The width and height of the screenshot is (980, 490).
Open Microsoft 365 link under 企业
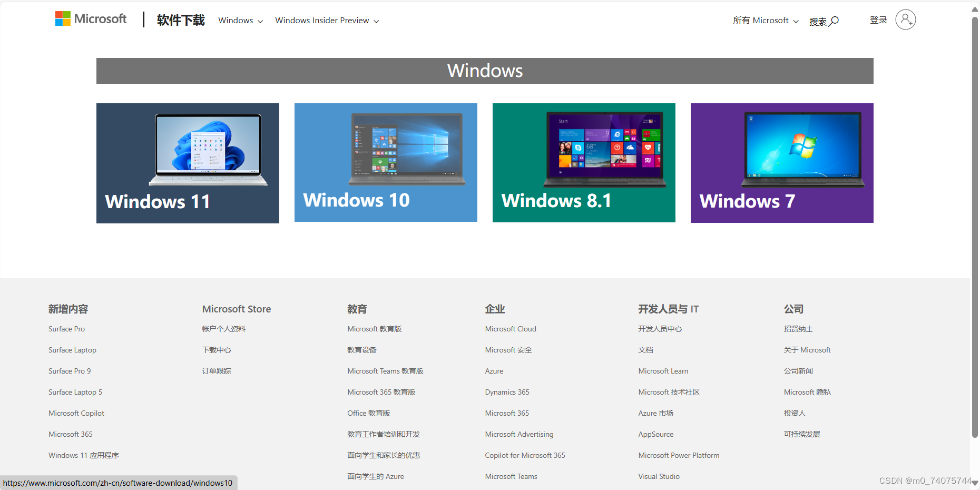pos(507,413)
